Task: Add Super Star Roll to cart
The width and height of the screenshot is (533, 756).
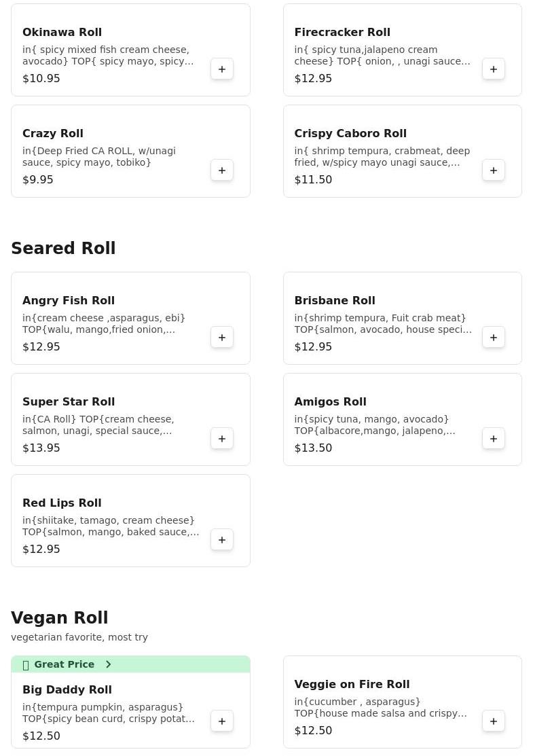Action: click(x=221, y=439)
